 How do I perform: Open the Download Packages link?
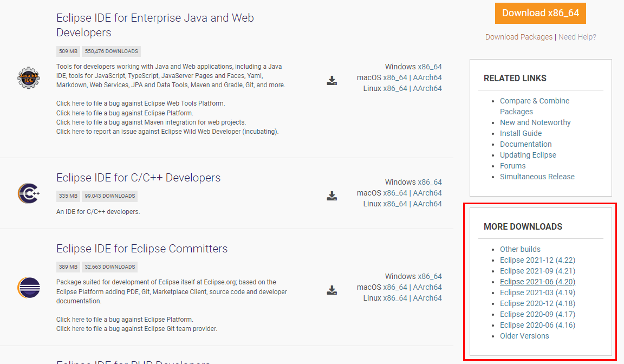[x=518, y=37]
